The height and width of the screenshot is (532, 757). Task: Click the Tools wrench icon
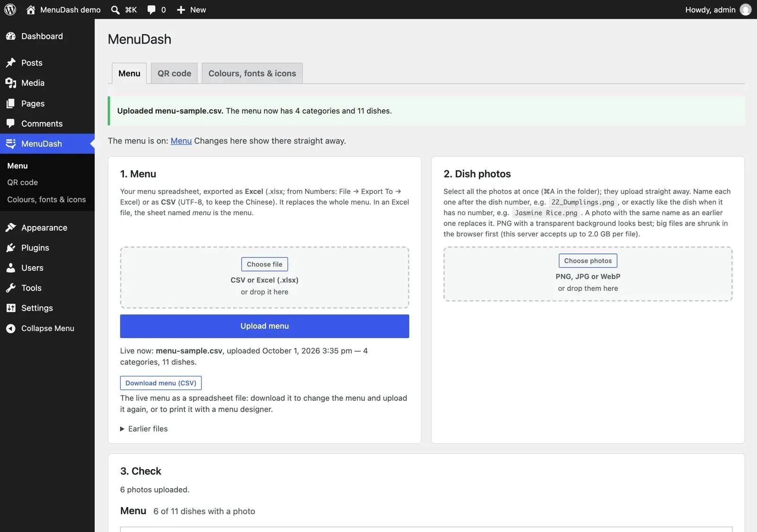click(x=10, y=288)
